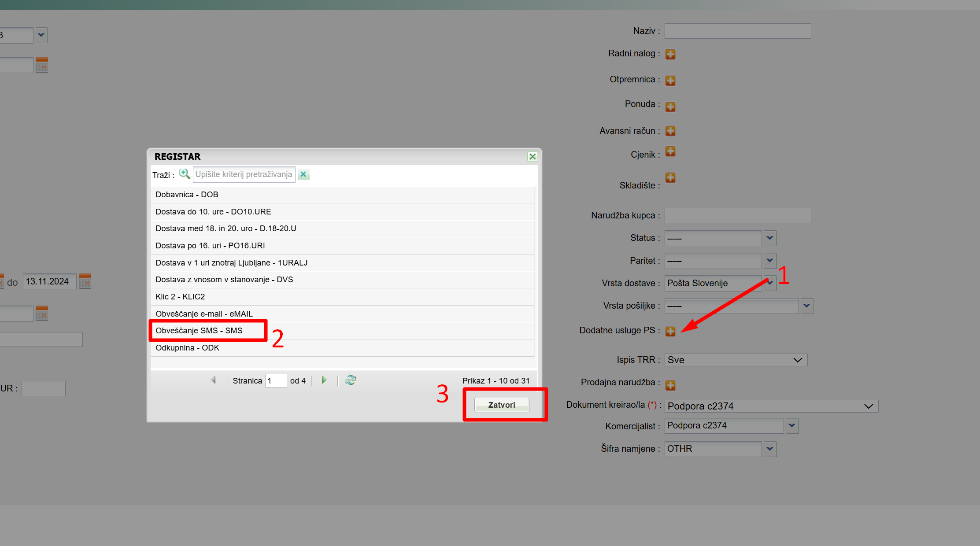980x546 pixels.
Task: Go to previous page in Registar list
Action: [x=213, y=380]
